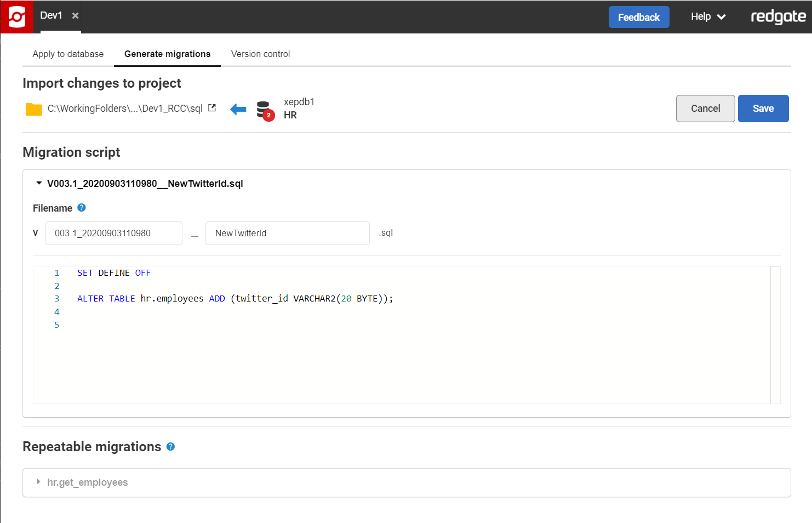Screen dimensions: 812x523
Task: Expand the hr.get_employees repeatable migration
Action: tap(38, 482)
